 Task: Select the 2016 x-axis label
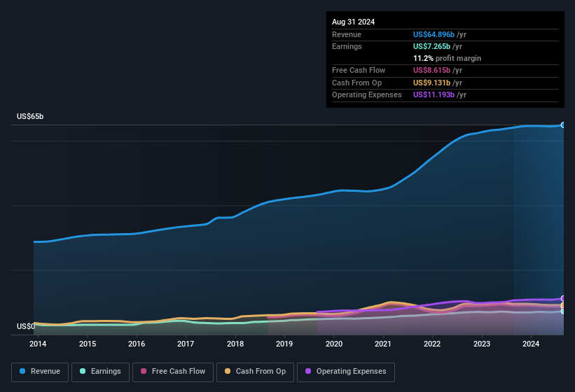[x=137, y=344]
